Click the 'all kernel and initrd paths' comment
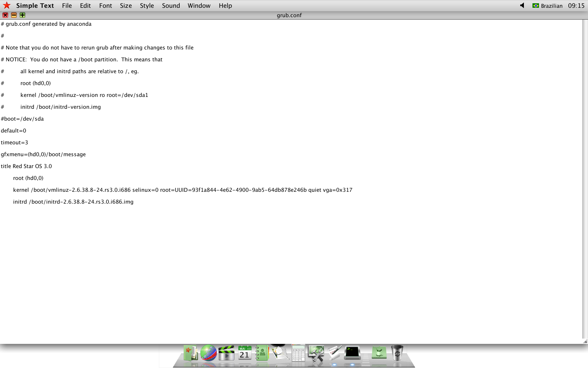The height and width of the screenshot is (368, 588). (x=80, y=71)
